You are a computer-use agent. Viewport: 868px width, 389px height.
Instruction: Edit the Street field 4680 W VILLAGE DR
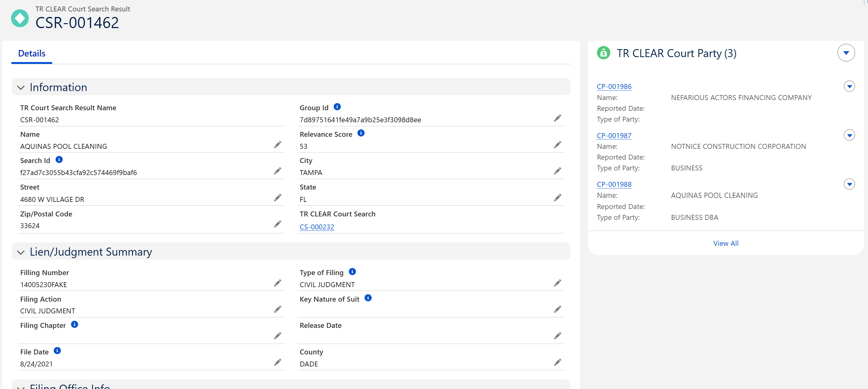pyautogui.click(x=277, y=198)
